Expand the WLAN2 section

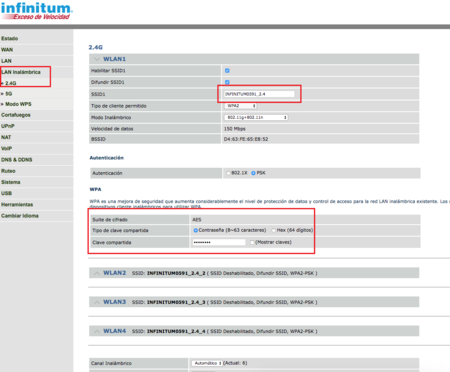click(x=97, y=273)
